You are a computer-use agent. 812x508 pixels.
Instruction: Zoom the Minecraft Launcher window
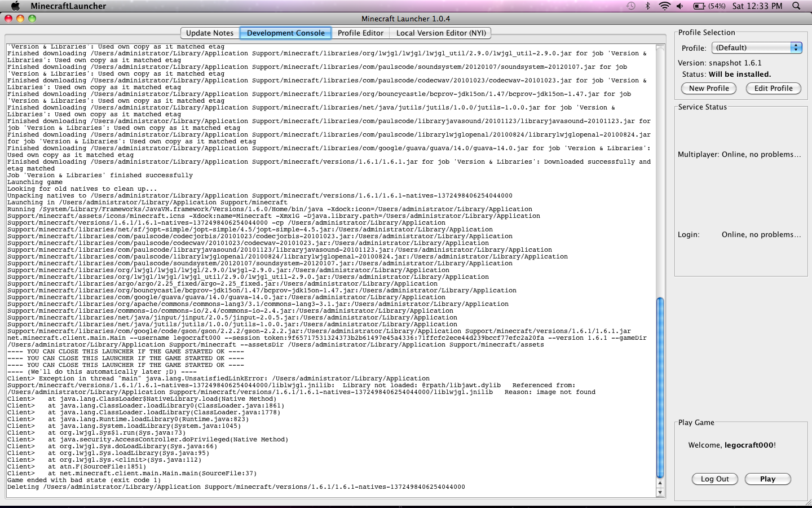[x=32, y=19]
